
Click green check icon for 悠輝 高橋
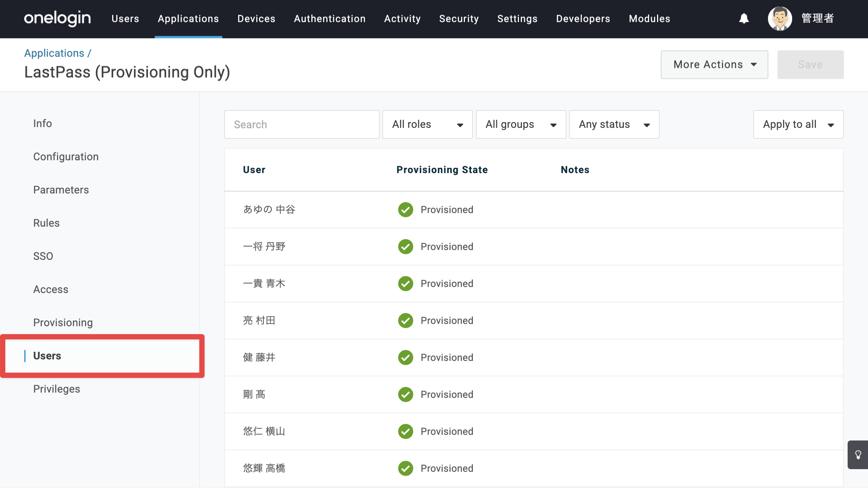click(x=406, y=468)
